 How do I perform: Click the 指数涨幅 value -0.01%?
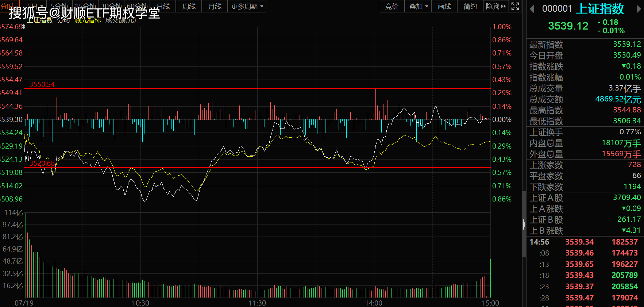tap(628, 77)
